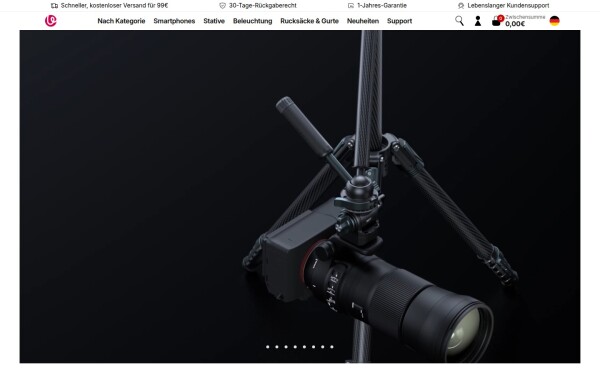This screenshot has height=375, width=600.
Task: Open the search magnifier icon
Action: [459, 21]
